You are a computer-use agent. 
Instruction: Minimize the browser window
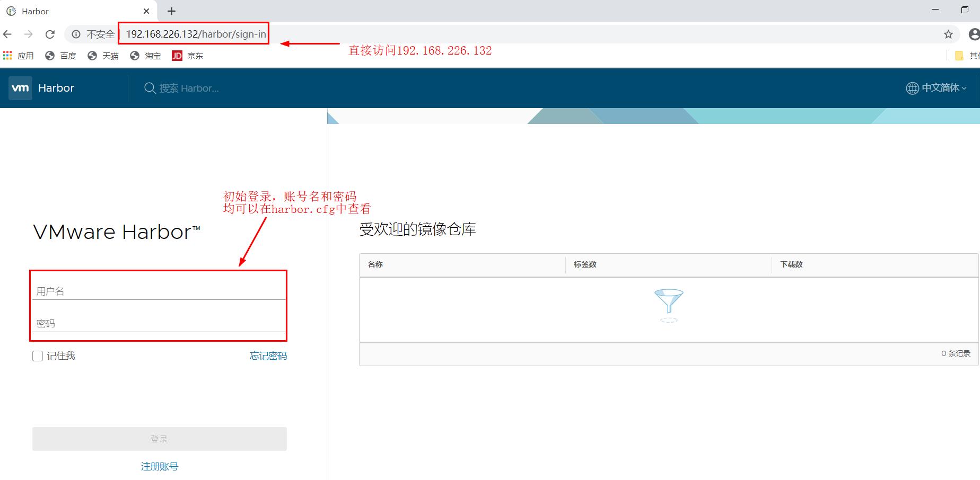pyautogui.click(x=935, y=10)
